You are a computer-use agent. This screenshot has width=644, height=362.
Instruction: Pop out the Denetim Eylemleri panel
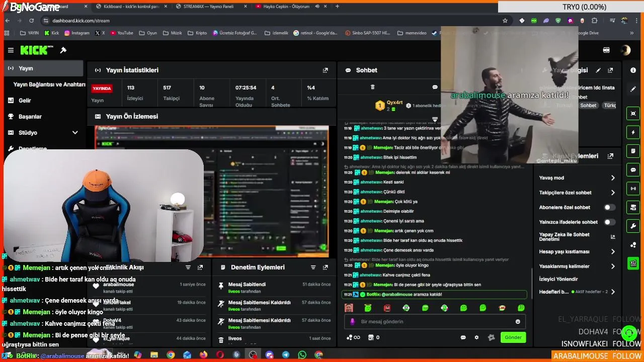325,267
